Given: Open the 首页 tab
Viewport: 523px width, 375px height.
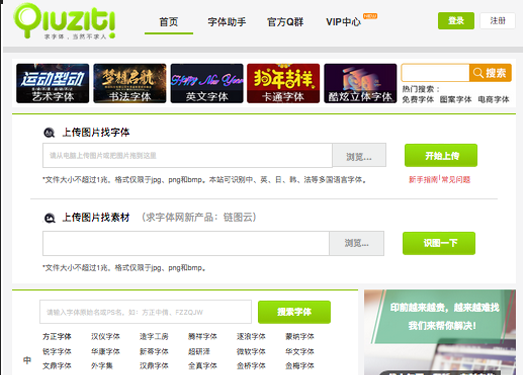Looking at the screenshot, I should (169, 22).
